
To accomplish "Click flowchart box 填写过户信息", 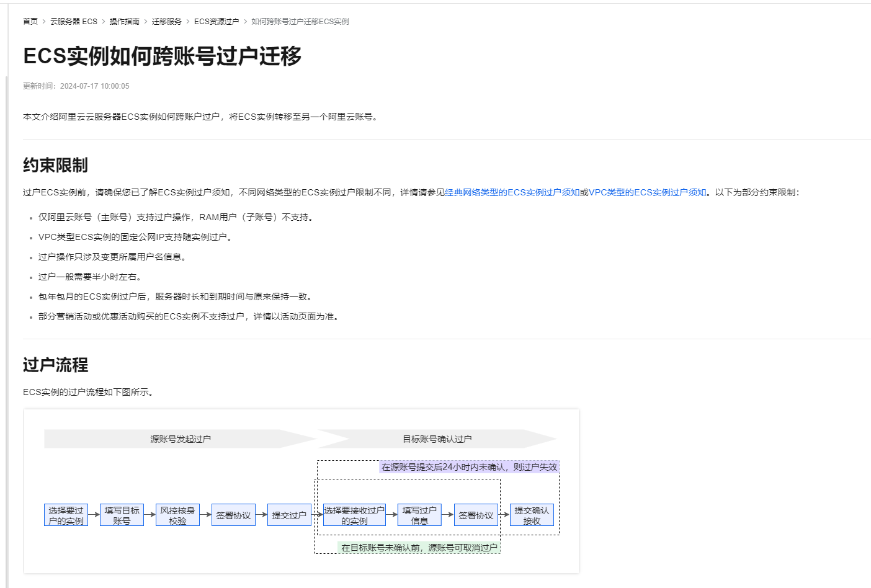I will coord(419,515).
